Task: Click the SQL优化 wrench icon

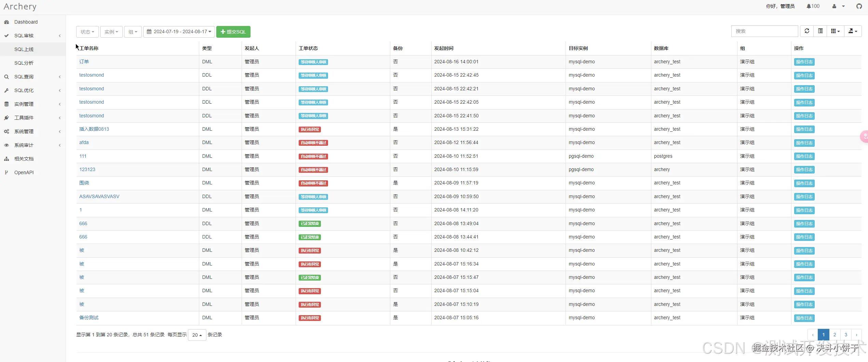Action: pyautogui.click(x=6, y=90)
